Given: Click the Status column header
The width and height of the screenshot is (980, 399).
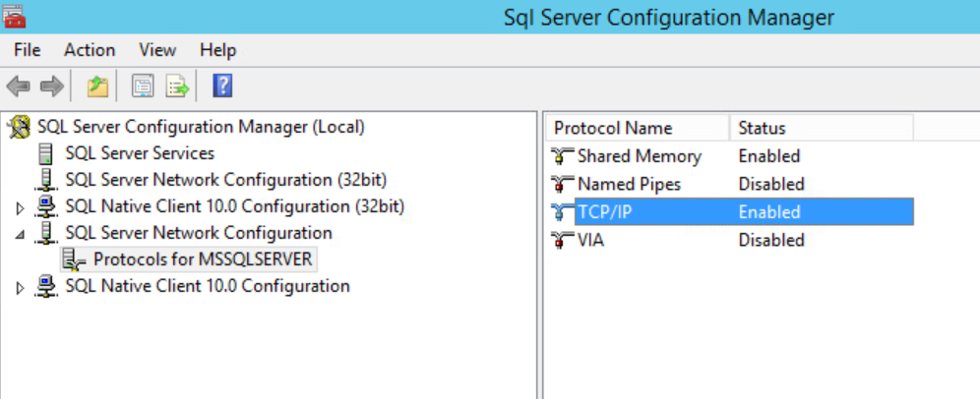Looking at the screenshot, I should (822, 128).
